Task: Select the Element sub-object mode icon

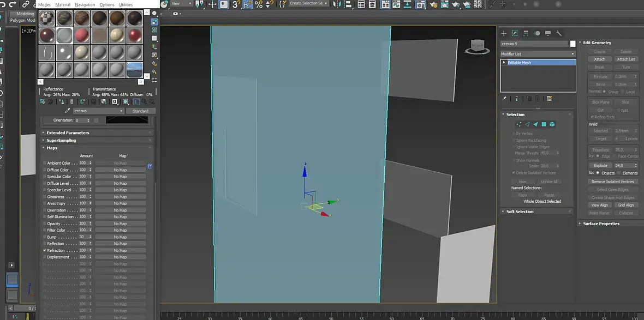Action: click(x=552, y=124)
